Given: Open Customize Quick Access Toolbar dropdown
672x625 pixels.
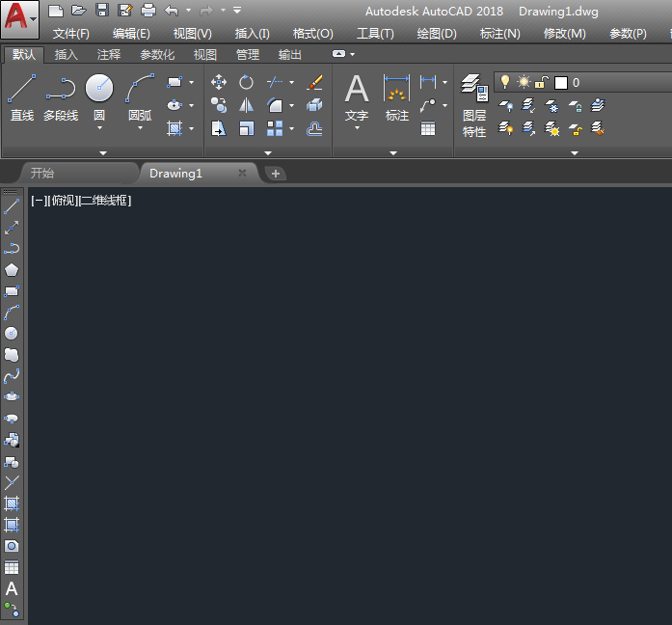Looking at the screenshot, I should click(x=237, y=10).
